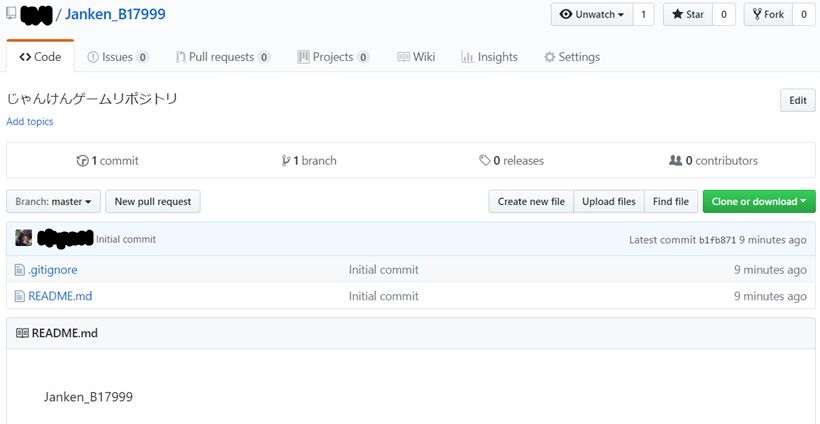Expand the Branch: master selector
Viewport: 820px width, 424px height.
point(53,202)
